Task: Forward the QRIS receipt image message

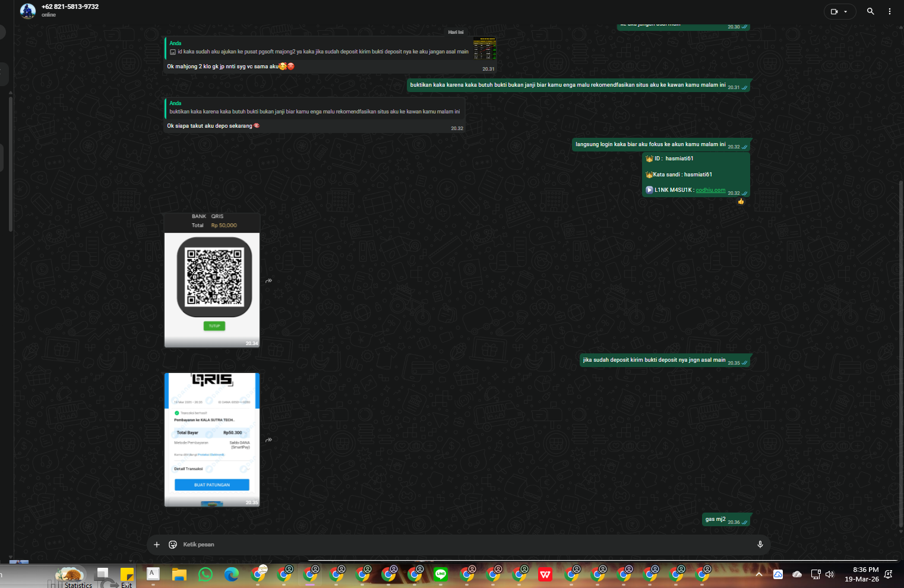Action: pyautogui.click(x=269, y=440)
